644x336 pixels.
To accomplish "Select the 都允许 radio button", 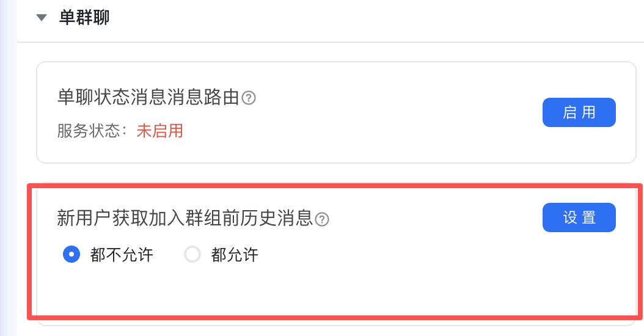I will (x=192, y=254).
